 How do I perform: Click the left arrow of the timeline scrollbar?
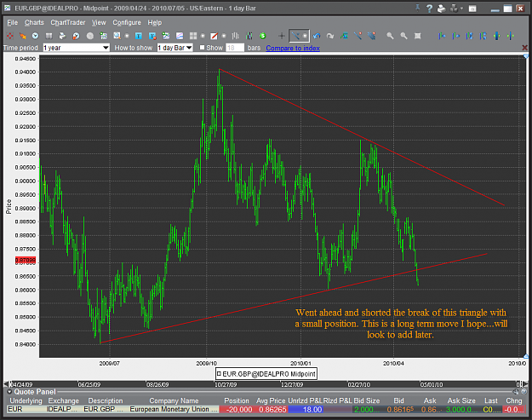[x=6, y=384]
